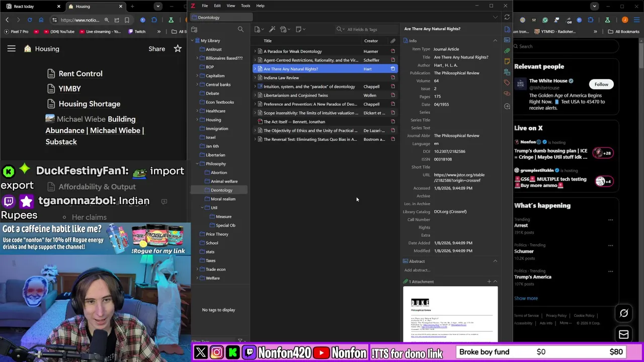
Task: Click the add attachment plus icon
Action: coord(489,282)
